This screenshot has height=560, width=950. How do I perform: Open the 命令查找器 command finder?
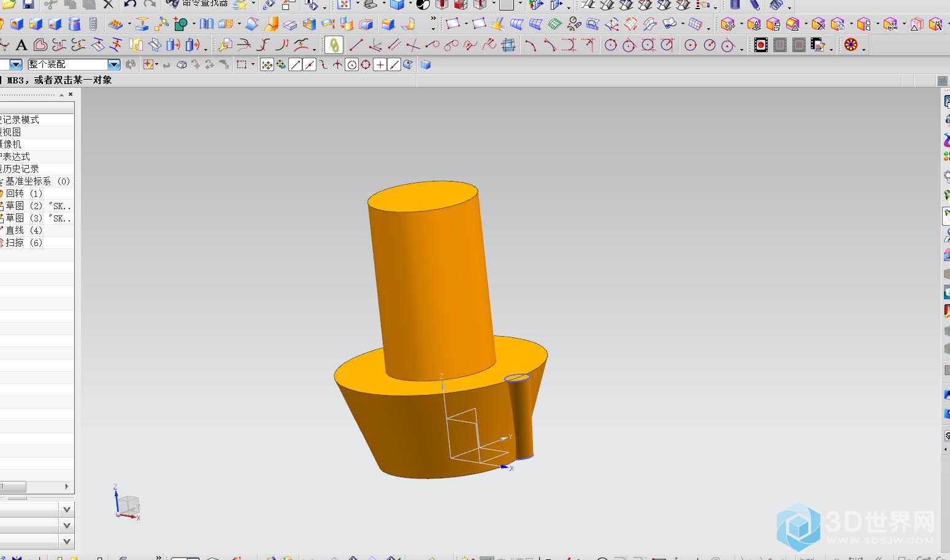[x=197, y=4]
